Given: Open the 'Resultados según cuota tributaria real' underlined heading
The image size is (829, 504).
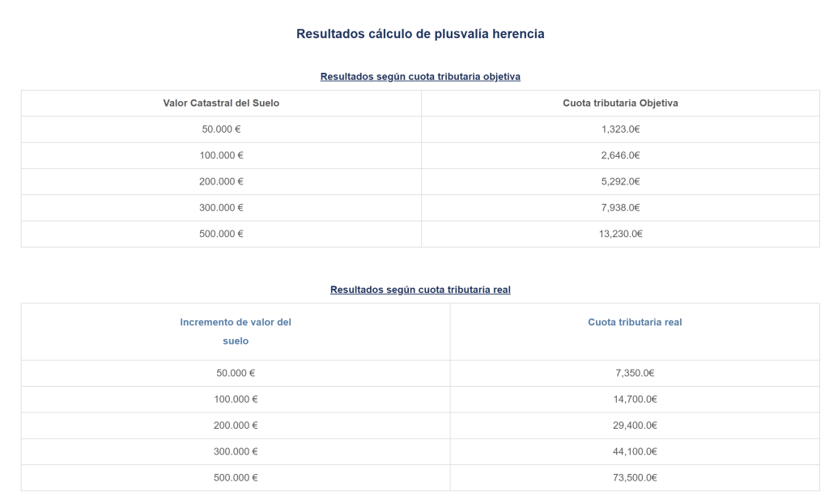Looking at the screenshot, I should pos(420,290).
